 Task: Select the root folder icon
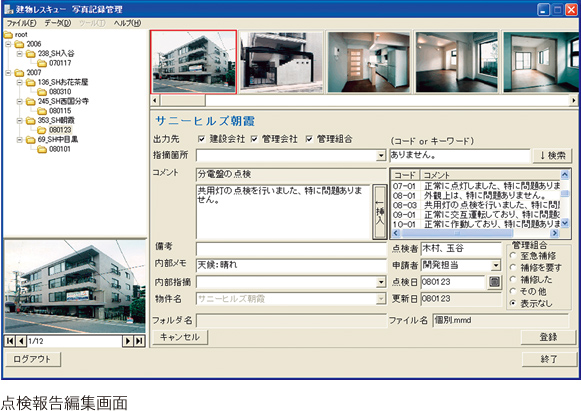8,35
